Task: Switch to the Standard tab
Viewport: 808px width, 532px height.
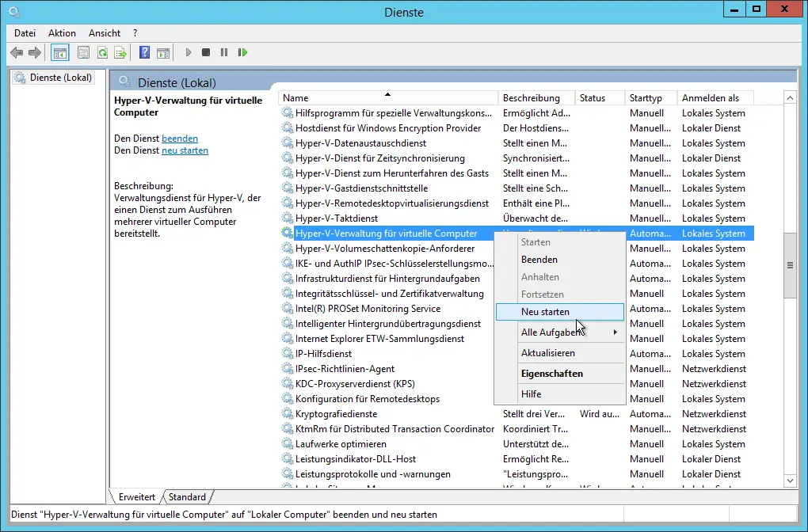Action: click(187, 497)
